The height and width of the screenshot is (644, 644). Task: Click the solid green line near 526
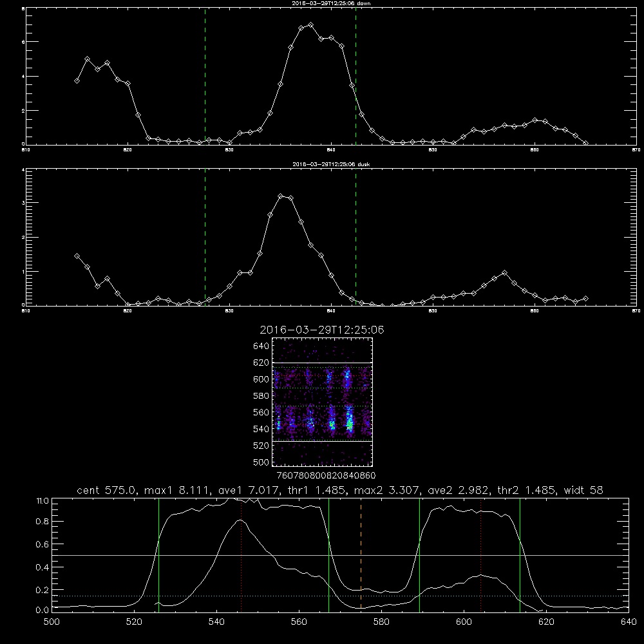158,554
